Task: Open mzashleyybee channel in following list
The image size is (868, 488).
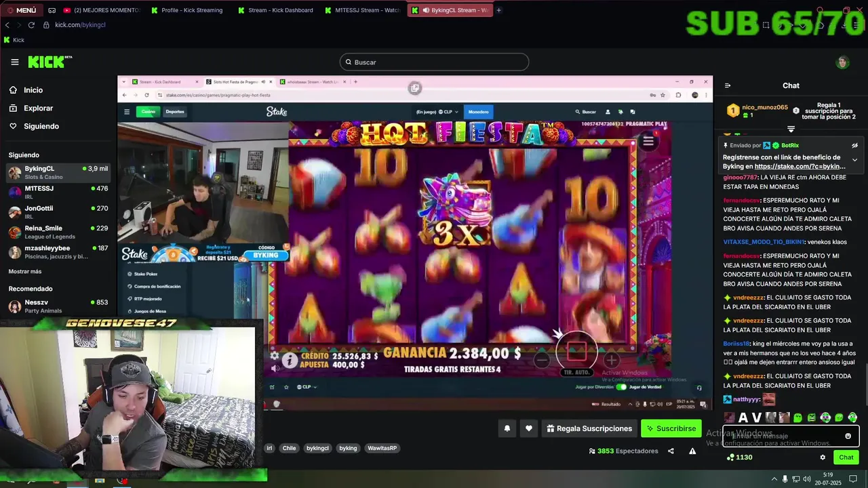Action: pyautogui.click(x=58, y=252)
